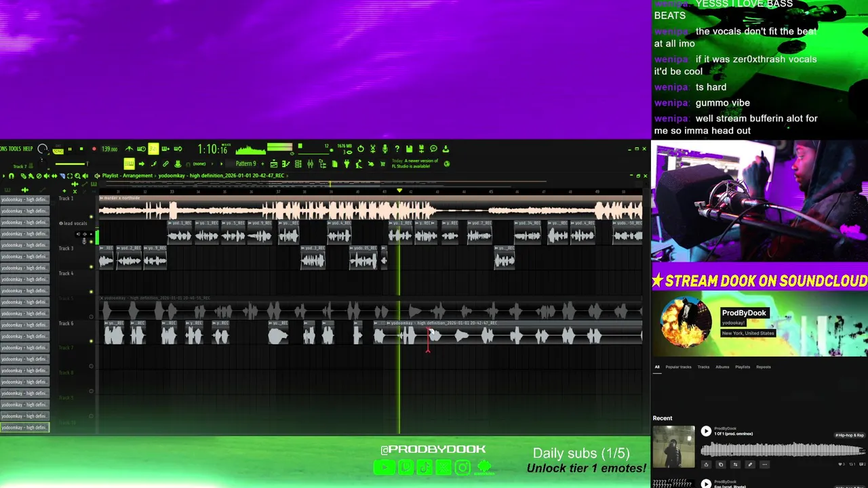Switch to Popular tracks tab on SoundCloud
This screenshot has width=868, height=488.
[x=678, y=367]
